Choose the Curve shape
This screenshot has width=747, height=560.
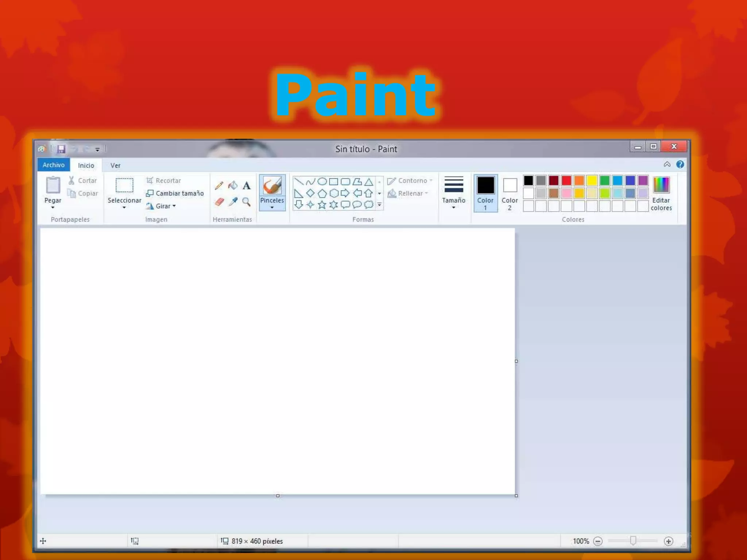pyautogui.click(x=310, y=181)
